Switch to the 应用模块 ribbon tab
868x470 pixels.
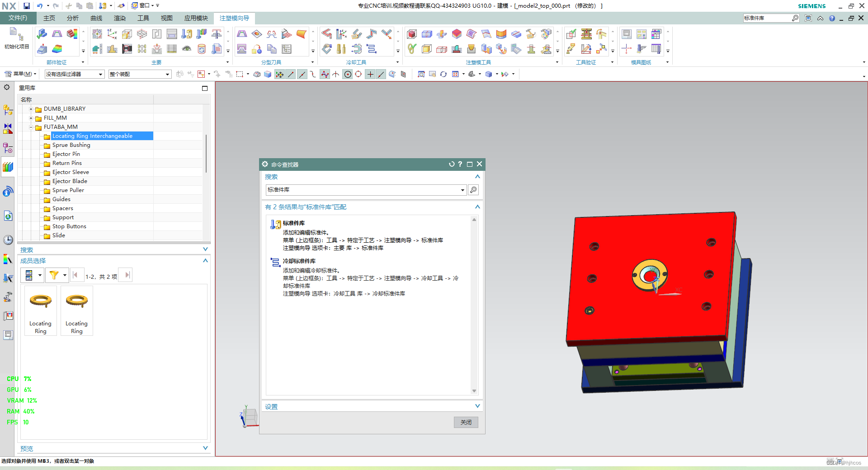[196, 18]
